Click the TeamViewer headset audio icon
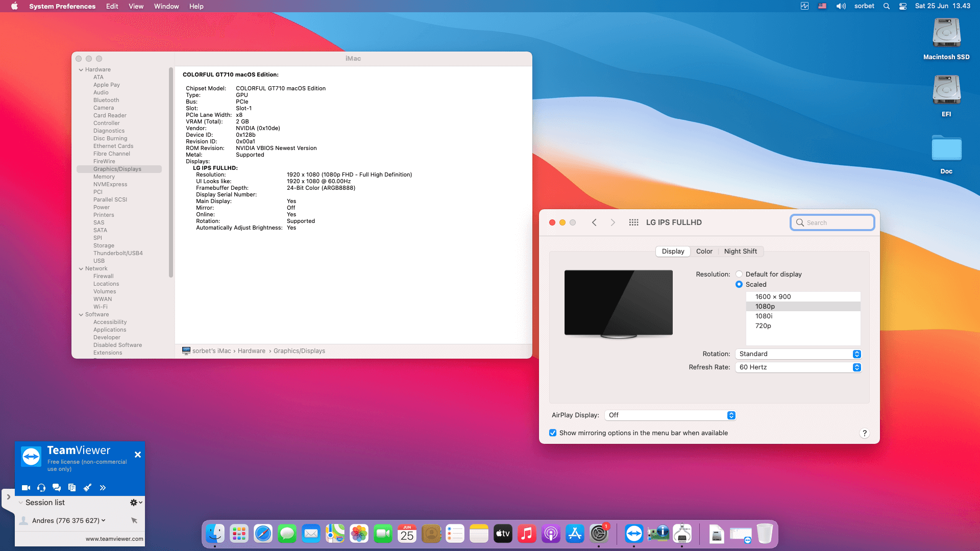Image resolution: width=980 pixels, height=551 pixels. [x=41, y=488]
